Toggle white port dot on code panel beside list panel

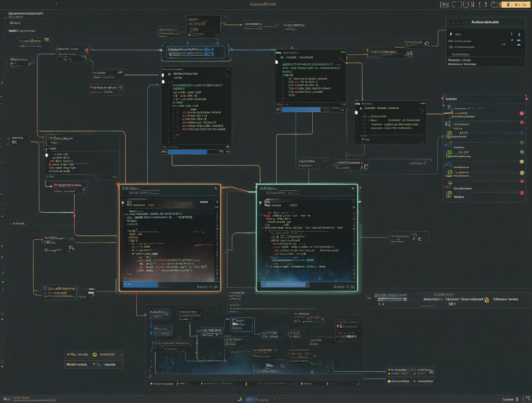tap(356, 112)
